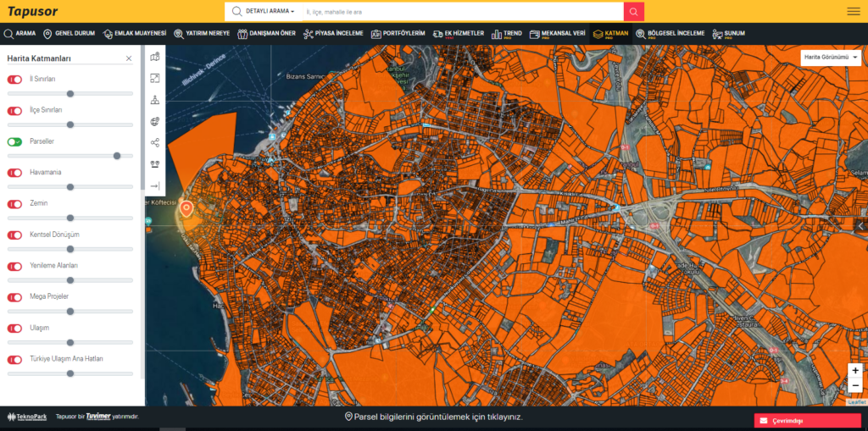Disable the Parseller layer toggle

14,141
